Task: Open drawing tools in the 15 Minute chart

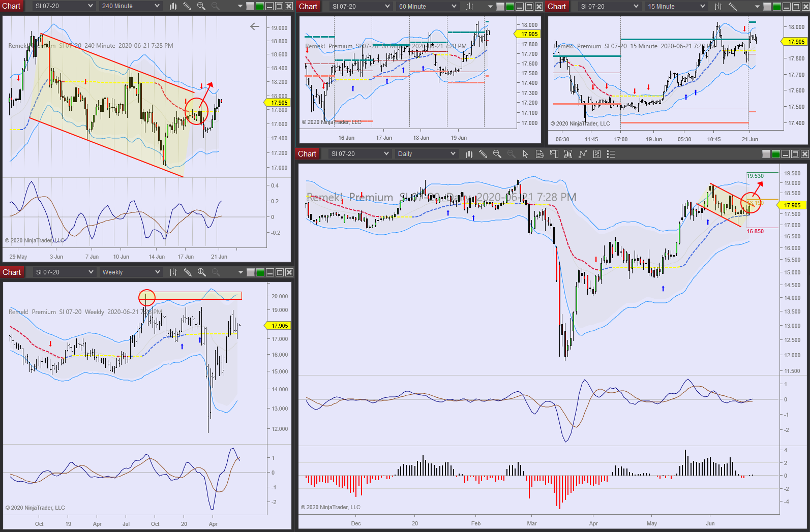Action: coord(732,7)
